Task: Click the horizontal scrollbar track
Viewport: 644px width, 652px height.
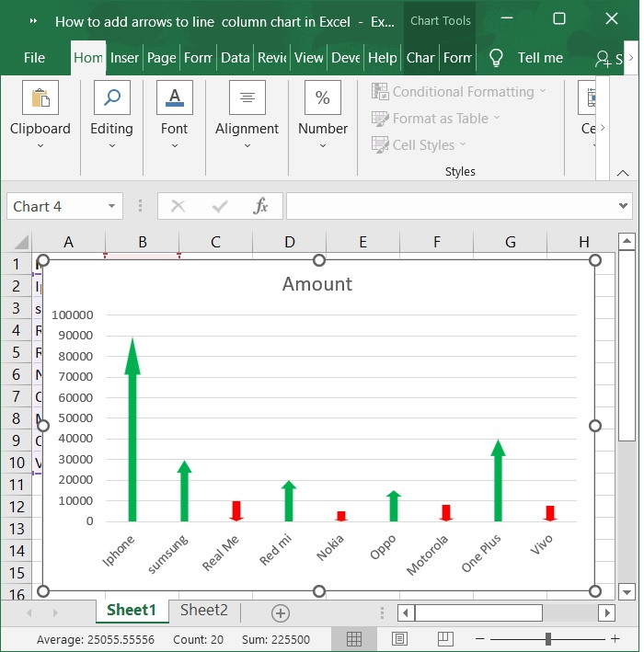Action: [x=570, y=612]
